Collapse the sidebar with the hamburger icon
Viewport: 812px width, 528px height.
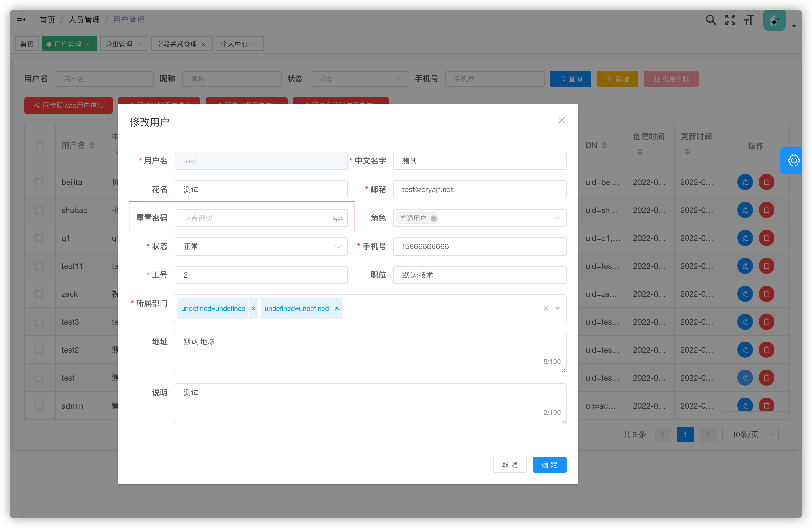pos(21,19)
